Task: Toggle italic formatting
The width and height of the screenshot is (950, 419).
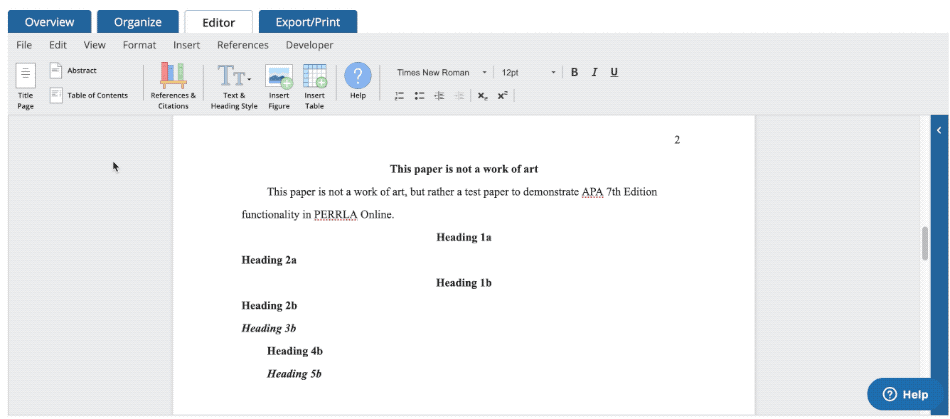Action: 594,73
